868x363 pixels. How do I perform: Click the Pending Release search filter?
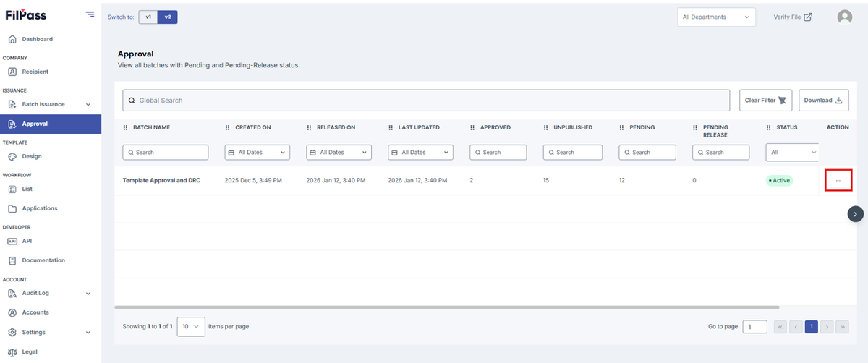[720, 152]
